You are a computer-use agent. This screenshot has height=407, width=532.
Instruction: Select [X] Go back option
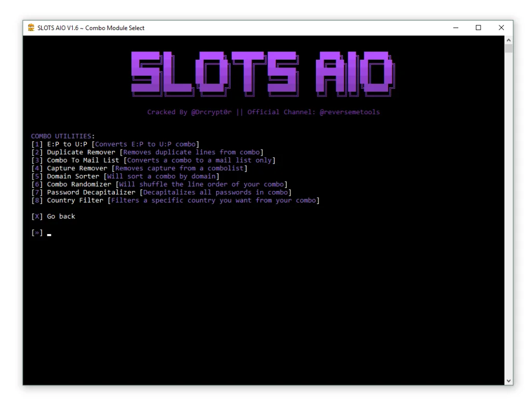coord(55,216)
